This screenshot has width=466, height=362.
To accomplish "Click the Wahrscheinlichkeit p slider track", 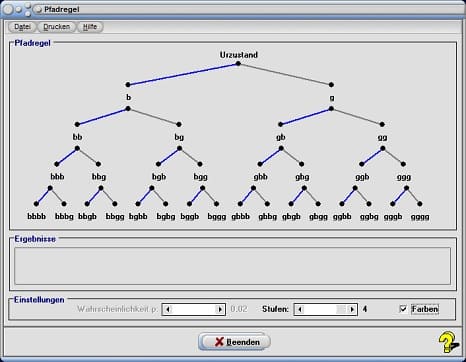I will point(194,310).
